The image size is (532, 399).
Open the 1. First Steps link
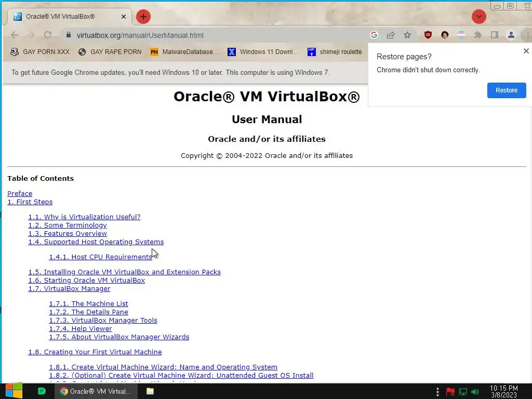(x=30, y=202)
